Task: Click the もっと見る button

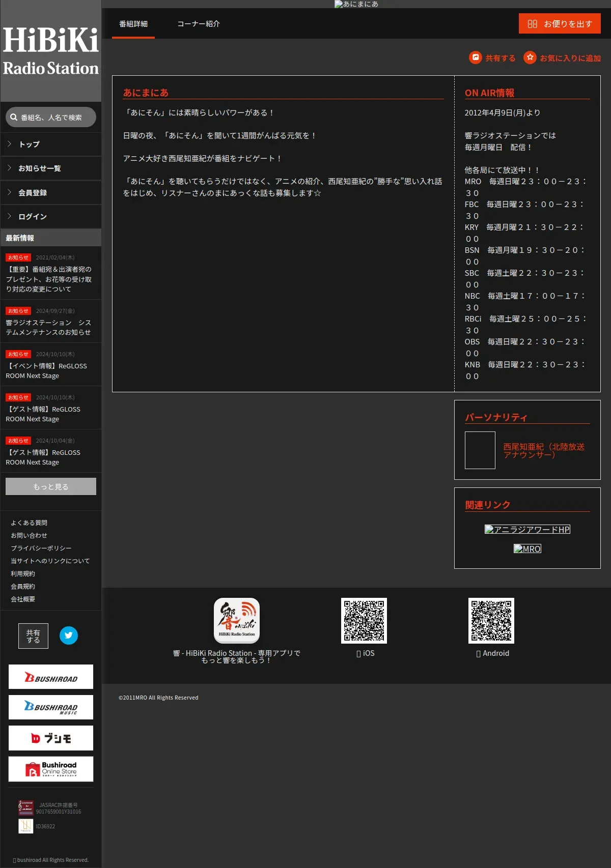Action: pyautogui.click(x=51, y=486)
